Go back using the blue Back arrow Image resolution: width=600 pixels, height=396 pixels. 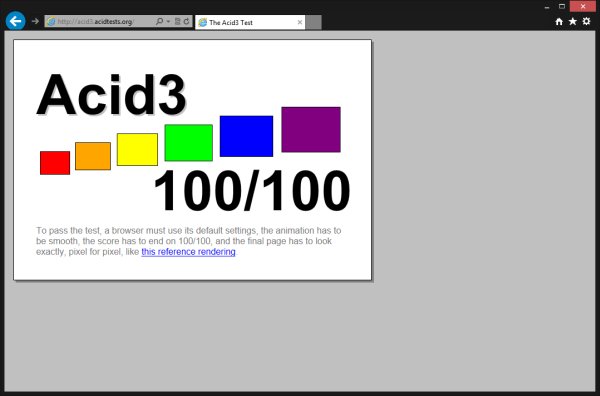16,21
